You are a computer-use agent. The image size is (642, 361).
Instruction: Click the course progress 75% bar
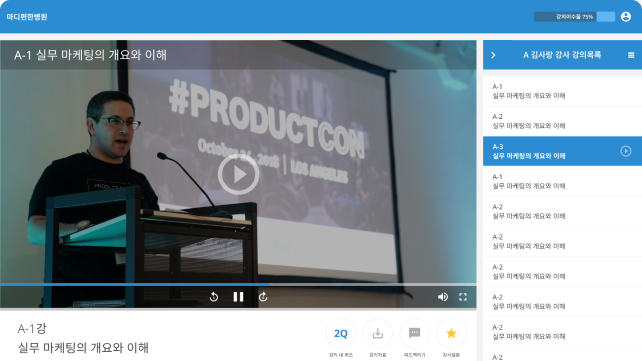coord(574,17)
